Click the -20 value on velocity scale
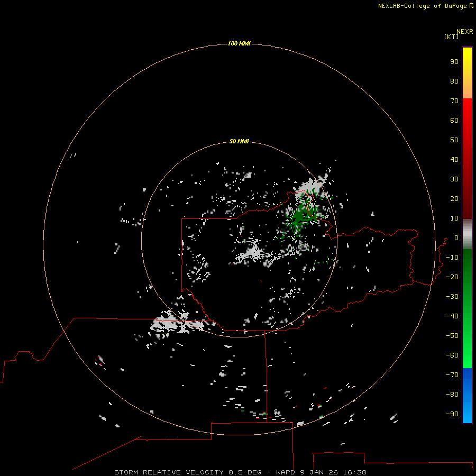 [x=452, y=277]
